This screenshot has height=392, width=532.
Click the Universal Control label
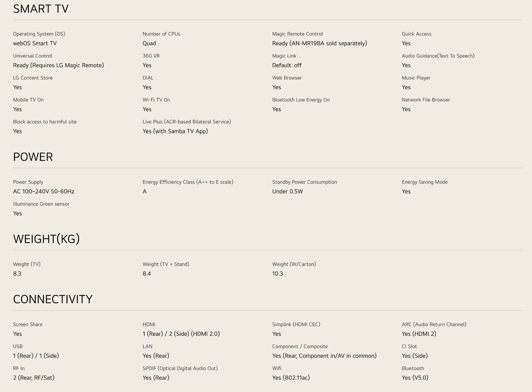pyautogui.click(x=32, y=56)
